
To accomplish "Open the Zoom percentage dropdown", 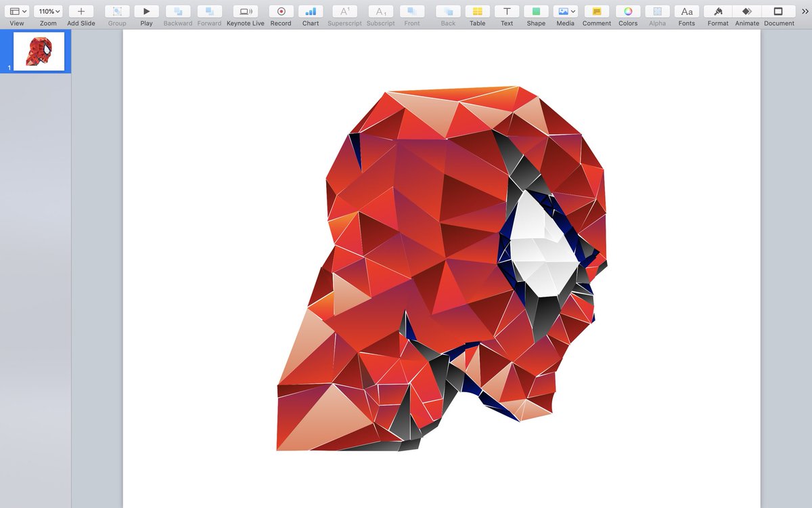I will pyautogui.click(x=48, y=12).
